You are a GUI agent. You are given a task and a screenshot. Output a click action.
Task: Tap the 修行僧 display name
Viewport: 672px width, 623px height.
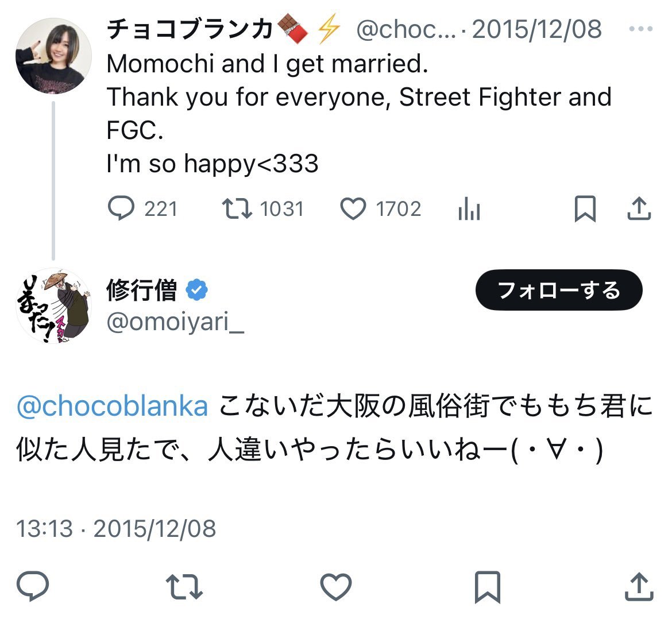[x=142, y=291]
